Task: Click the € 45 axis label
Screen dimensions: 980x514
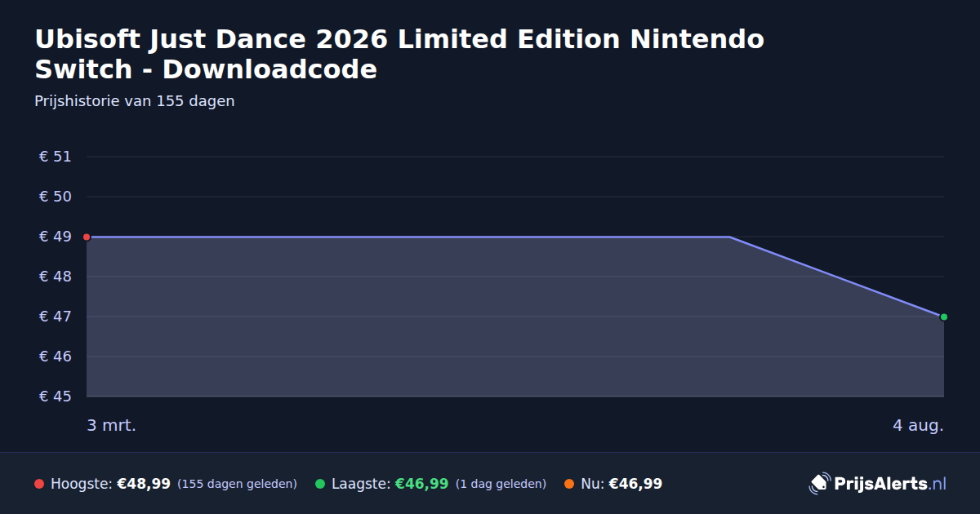Action: pyautogui.click(x=56, y=397)
